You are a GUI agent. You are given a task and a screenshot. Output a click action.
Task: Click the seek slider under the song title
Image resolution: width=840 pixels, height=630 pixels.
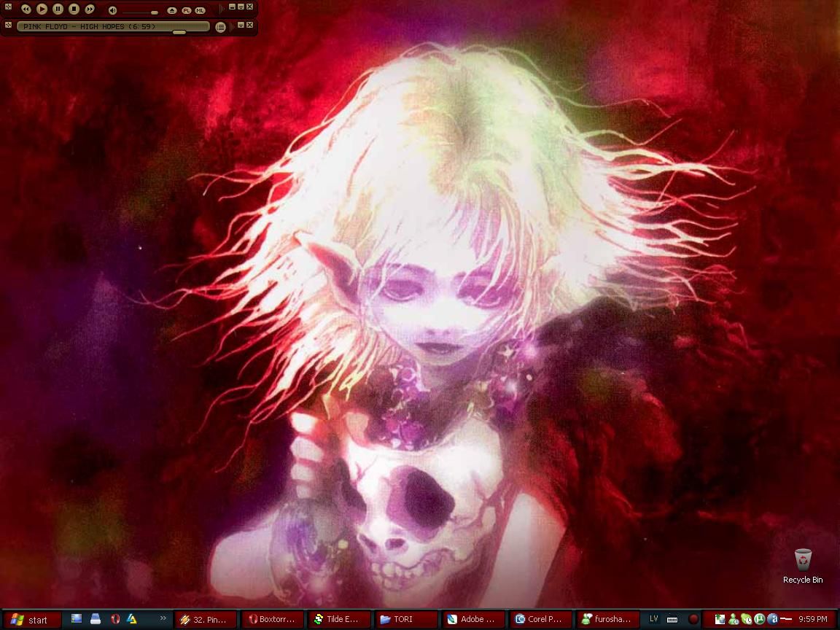[x=179, y=32]
